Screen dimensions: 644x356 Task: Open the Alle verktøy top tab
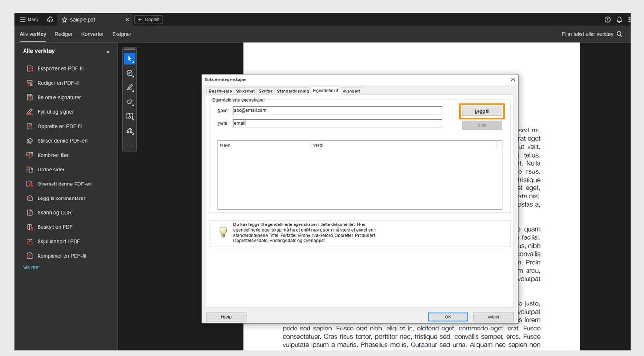[x=33, y=34]
